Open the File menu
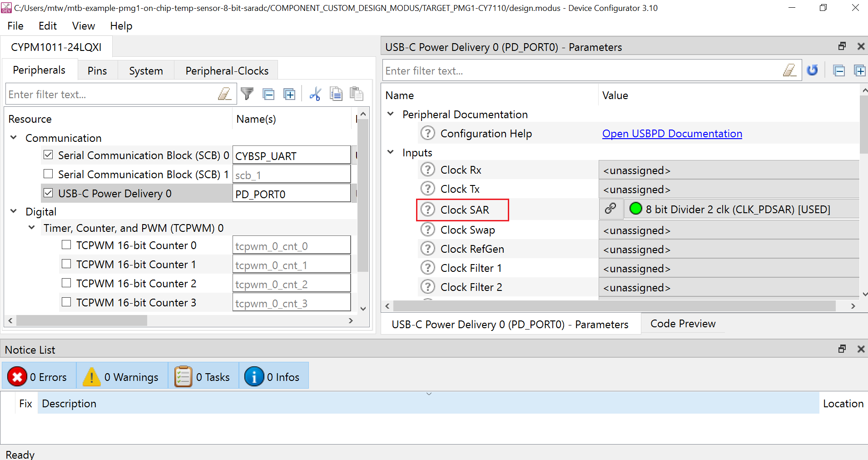Viewport: 868px width, 460px height. pos(15,26)
